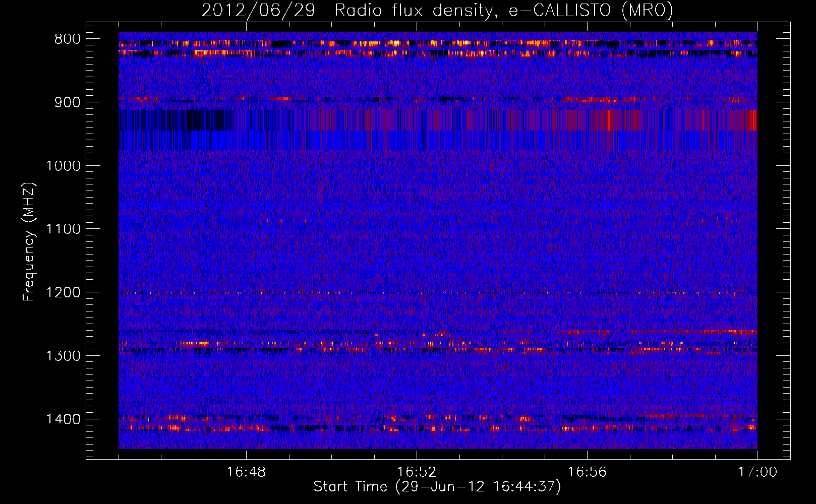
Task: Click the 16:56 time tick label
Action: tap(587, 472)
